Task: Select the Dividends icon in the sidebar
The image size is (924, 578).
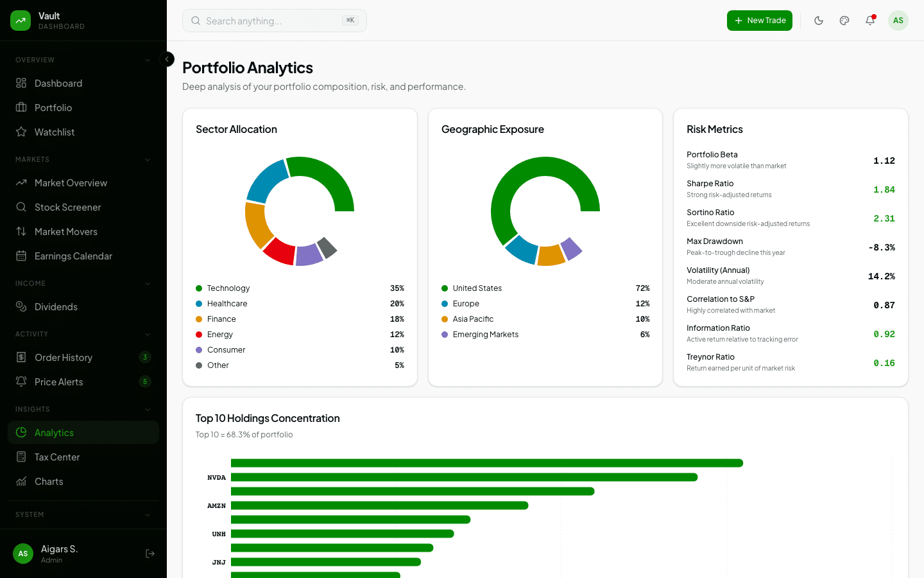Action: pos(22,306)
